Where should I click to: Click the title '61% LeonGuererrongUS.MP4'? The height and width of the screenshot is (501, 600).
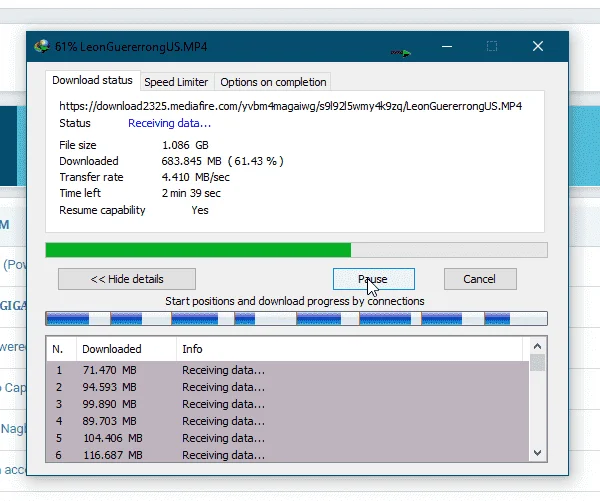(131, 47)
